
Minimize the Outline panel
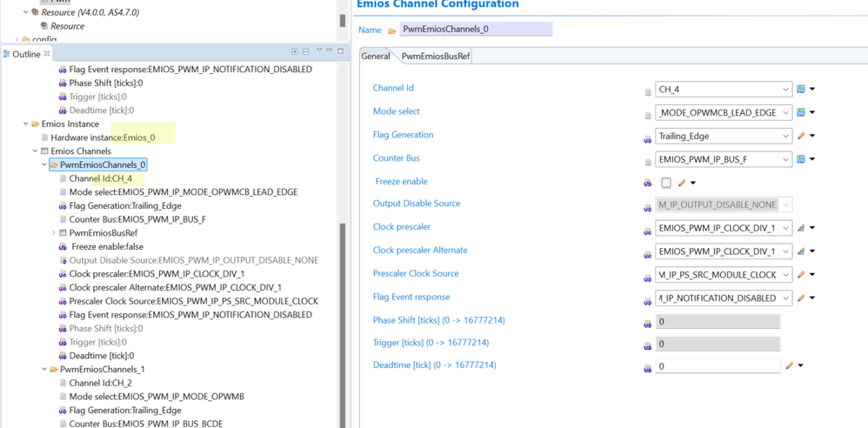pyautogui.click(x=330, y=51)
